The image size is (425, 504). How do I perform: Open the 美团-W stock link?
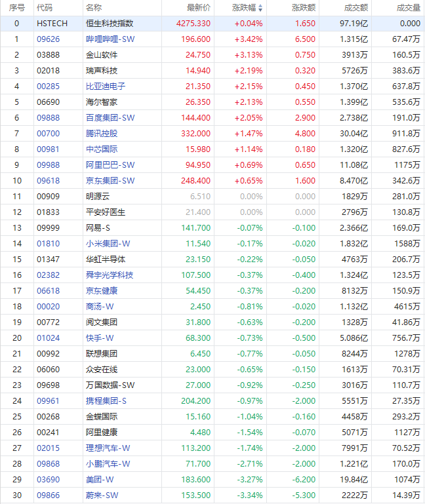(x=100, y=480)
